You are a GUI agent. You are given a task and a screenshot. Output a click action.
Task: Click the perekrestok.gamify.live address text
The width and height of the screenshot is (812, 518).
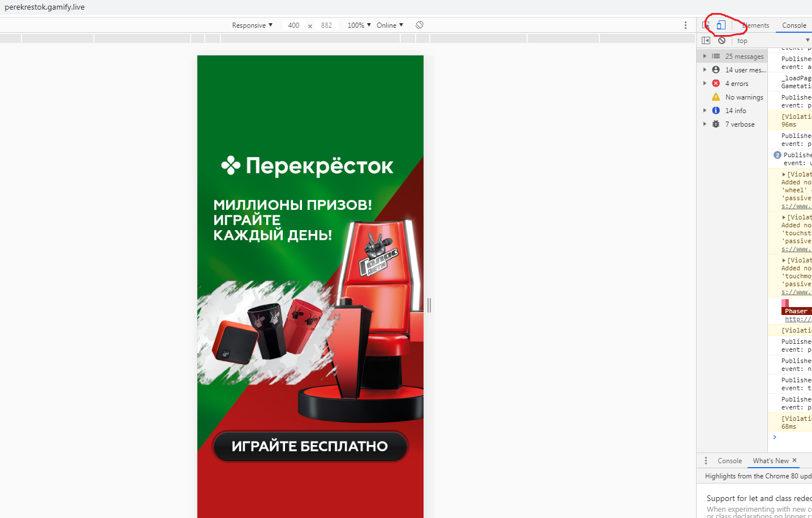(x=45, y=7)
